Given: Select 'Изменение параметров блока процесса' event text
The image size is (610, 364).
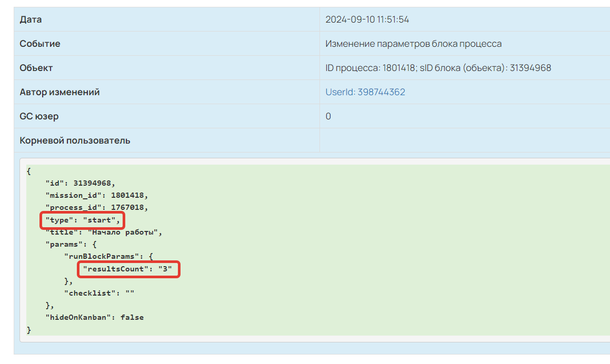Looking at the screenshot, I should pyautogui.click(x=413, y=44).
